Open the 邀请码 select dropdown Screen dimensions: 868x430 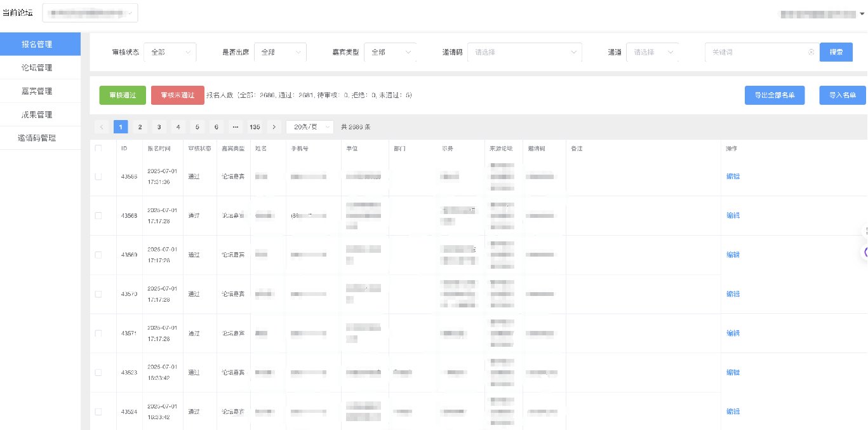[x=527, y=52]
